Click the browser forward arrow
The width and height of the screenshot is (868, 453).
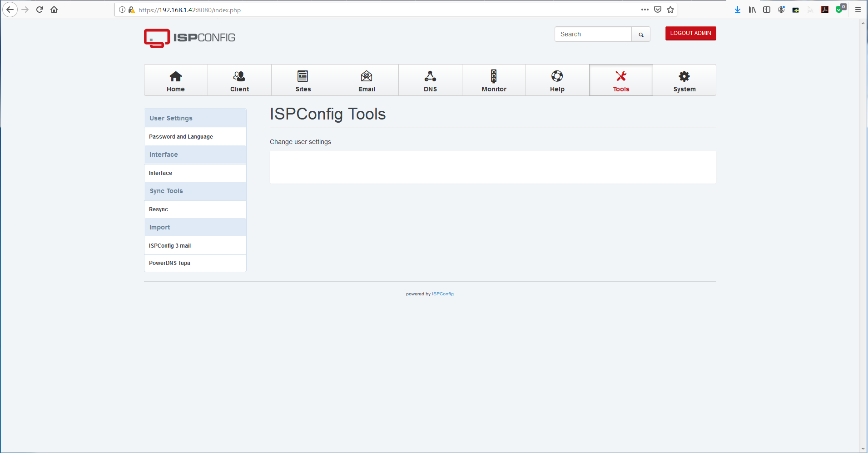coord(25,10)
